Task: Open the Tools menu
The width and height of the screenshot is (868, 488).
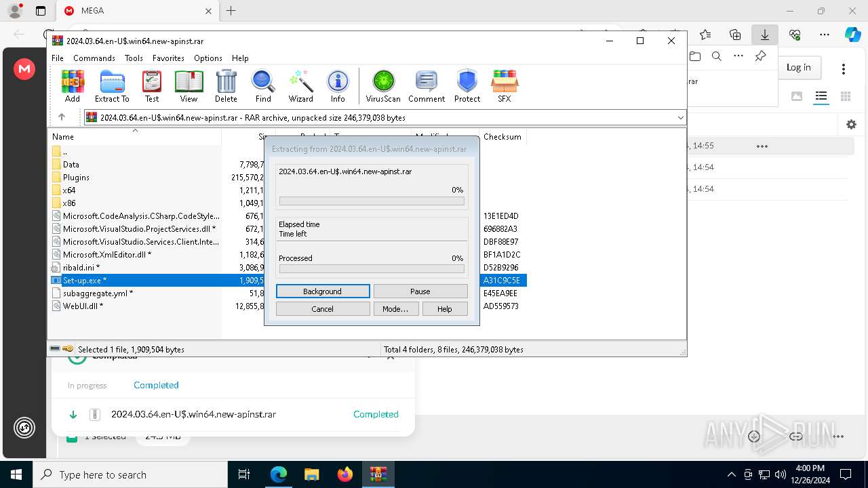Action: click(x=134, y=58)
